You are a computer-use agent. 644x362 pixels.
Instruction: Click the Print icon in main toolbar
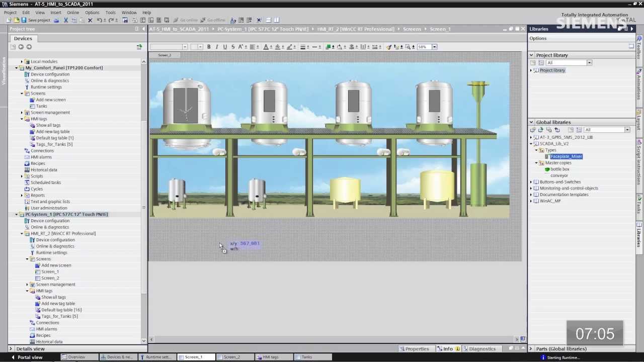pyautogui.click(x=56, y=20)
